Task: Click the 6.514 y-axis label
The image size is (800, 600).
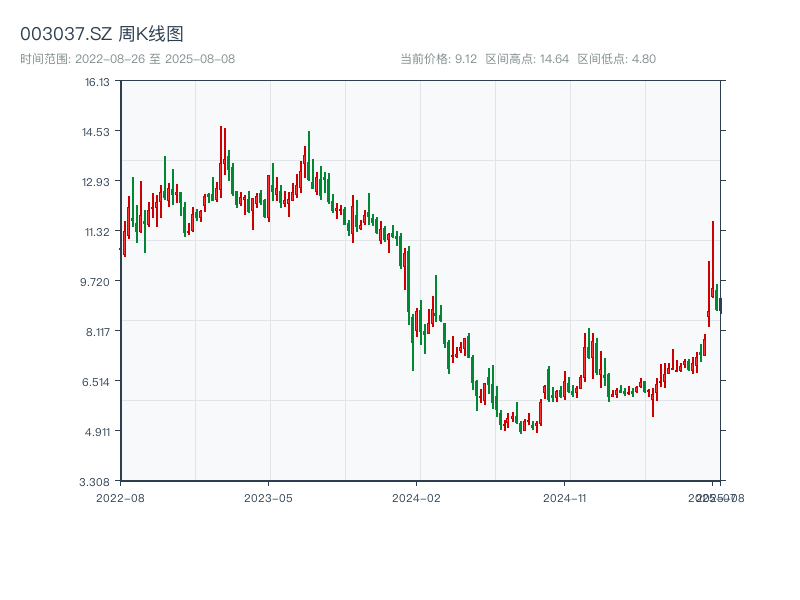Action: pyautogui.click(x=97, y=382)
